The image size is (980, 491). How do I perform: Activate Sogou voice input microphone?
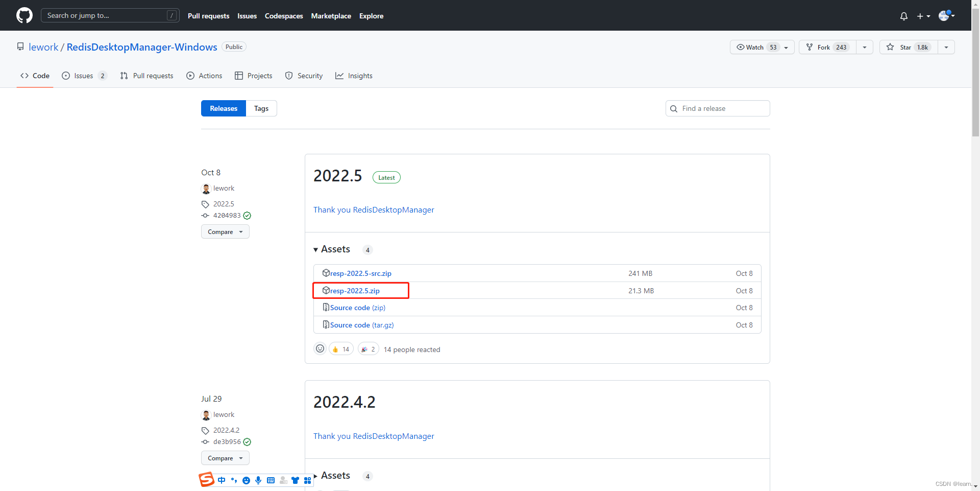[x=258, y=480]
